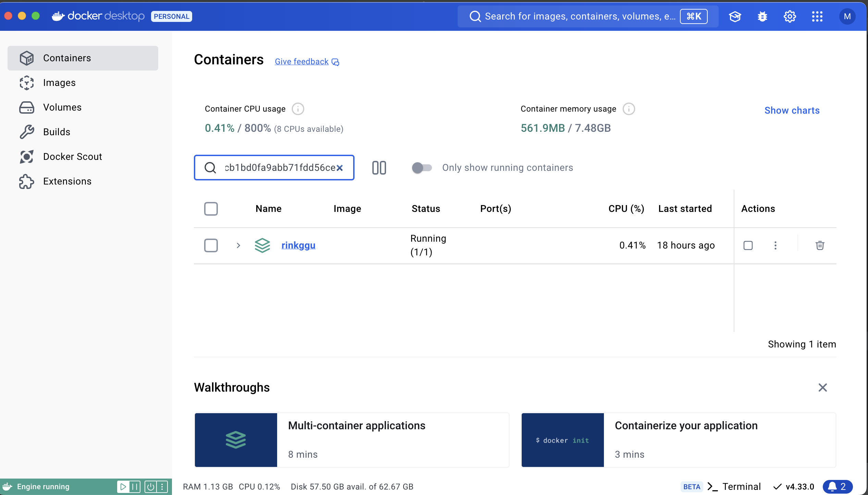Open the troubleshoot bug icon
Image resolution: width=868 pixels, height=495 pixels.
click(x=762, y=16)
